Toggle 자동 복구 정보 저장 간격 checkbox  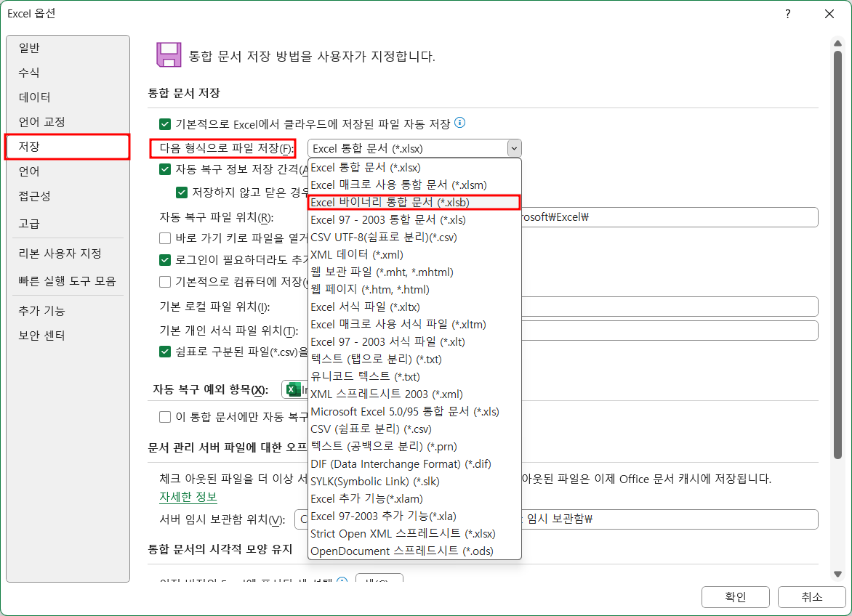(x=165, y=169)
